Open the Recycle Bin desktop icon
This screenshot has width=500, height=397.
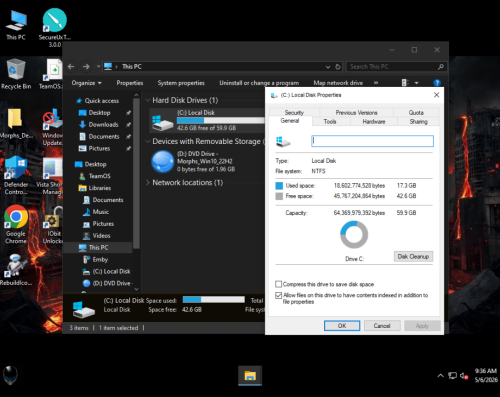tap(16, 74)
